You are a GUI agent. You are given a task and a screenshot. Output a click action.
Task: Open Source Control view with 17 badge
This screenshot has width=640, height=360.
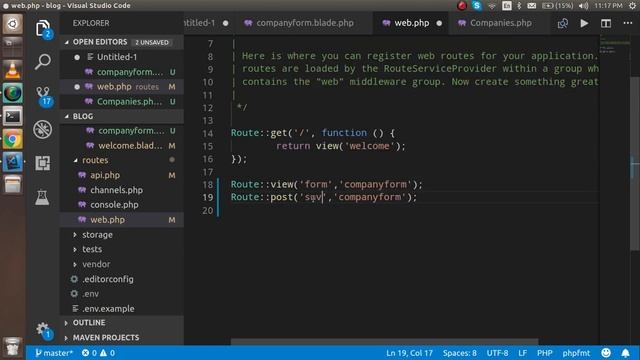(x=43, y=96)
